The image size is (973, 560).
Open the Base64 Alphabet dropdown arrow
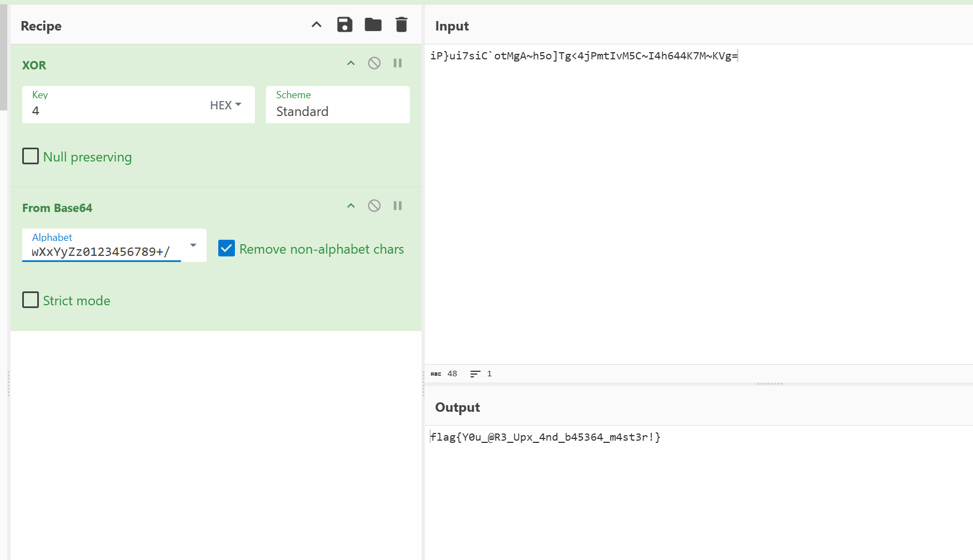193,245
